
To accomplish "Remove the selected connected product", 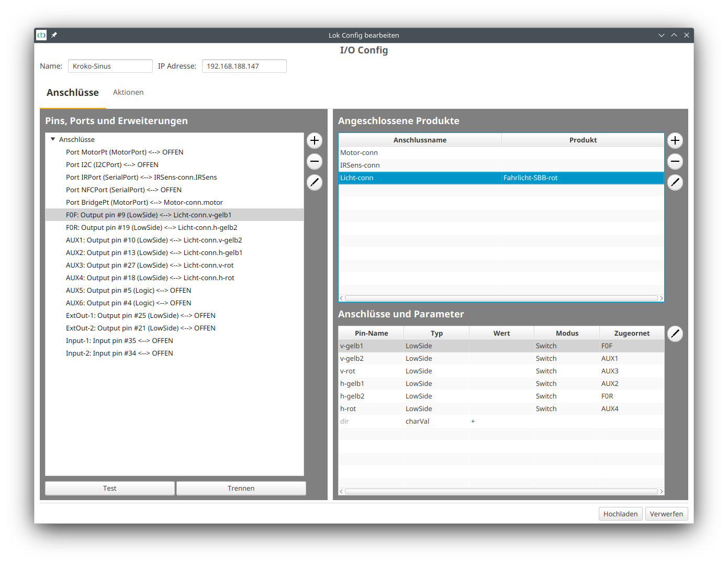I will tap(675, 161).
